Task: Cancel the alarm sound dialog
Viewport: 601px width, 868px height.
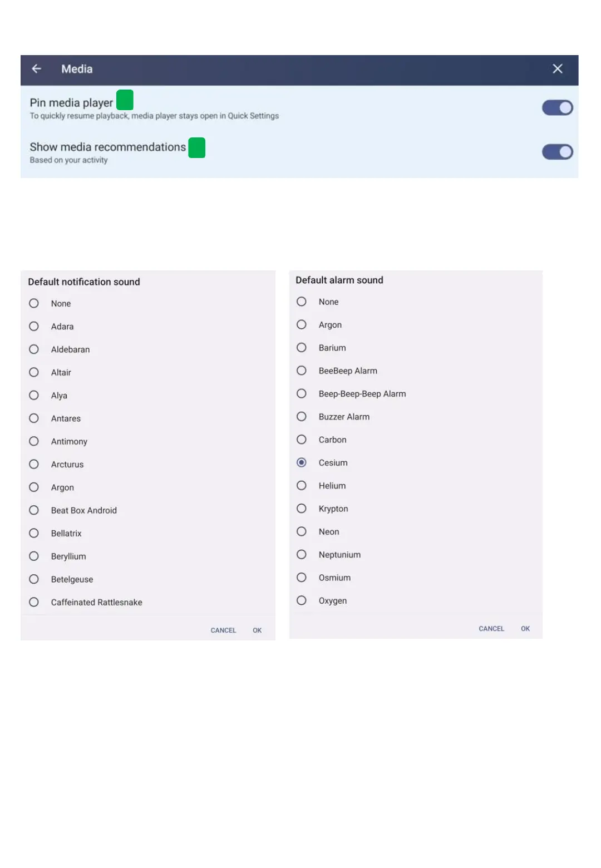Action: pos(491,629)
